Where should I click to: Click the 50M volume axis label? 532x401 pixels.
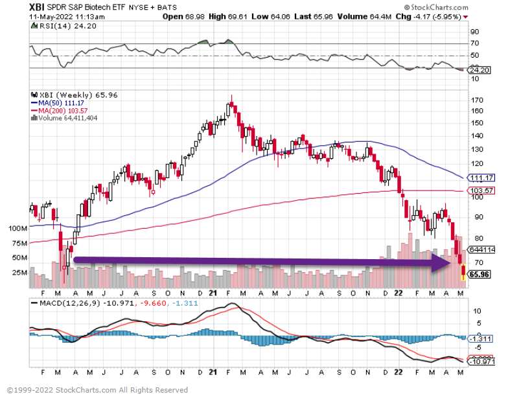coord(19,258)
